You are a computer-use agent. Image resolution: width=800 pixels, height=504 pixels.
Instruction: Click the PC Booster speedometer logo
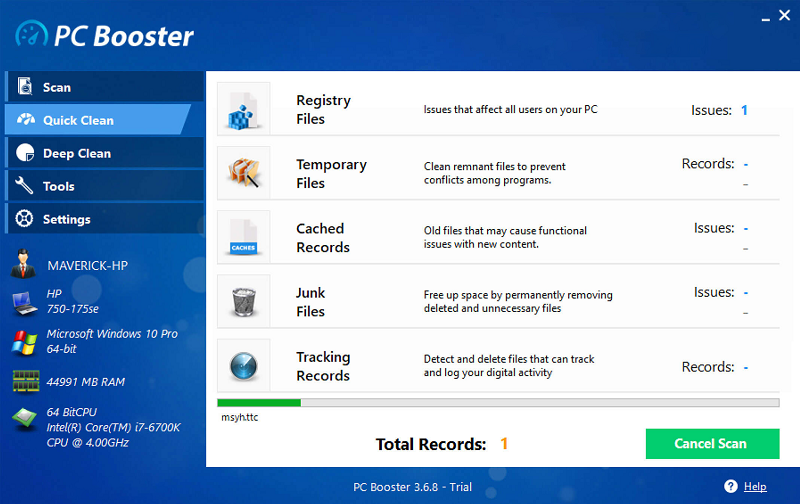[31, 34]
